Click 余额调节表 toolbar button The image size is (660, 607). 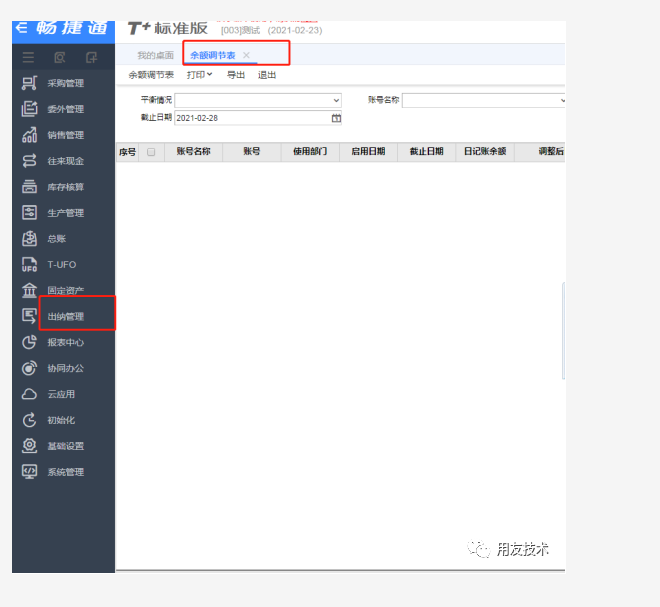151,75
